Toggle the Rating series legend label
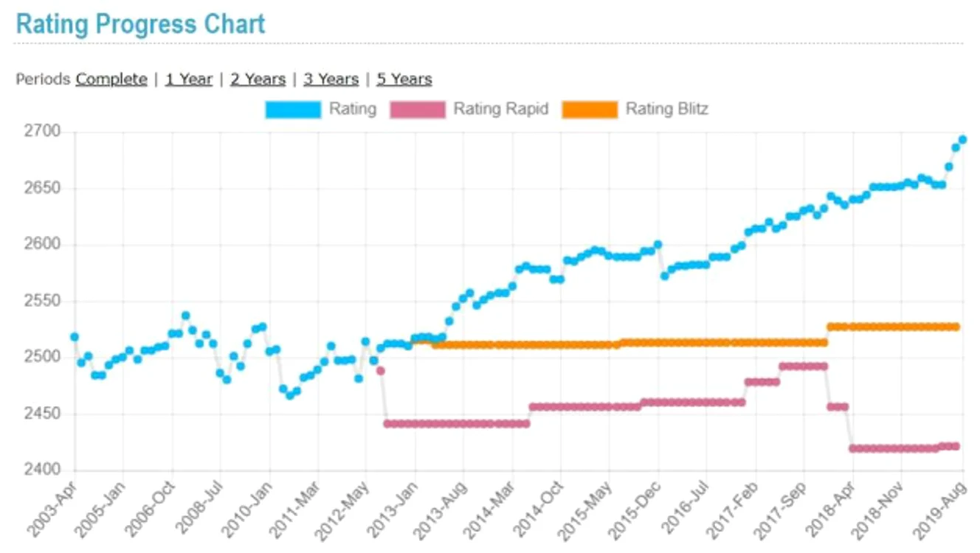 [353, 109]
